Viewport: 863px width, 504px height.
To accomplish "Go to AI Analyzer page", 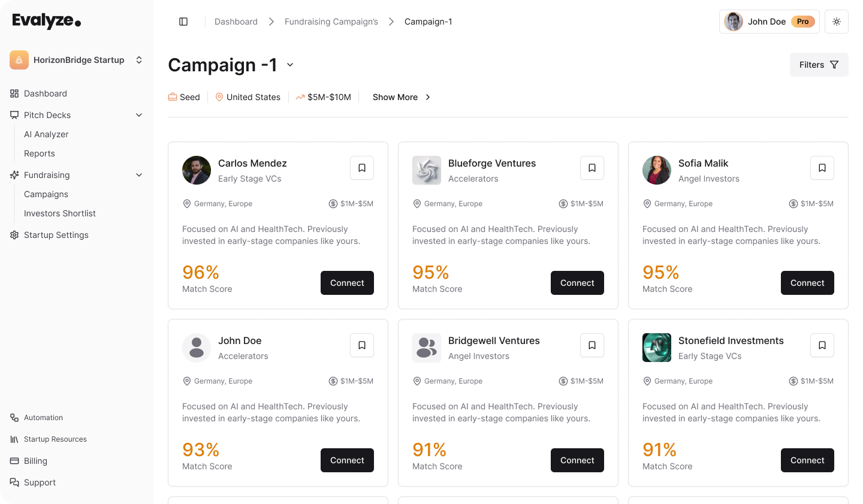I will [x=46, y=134].
